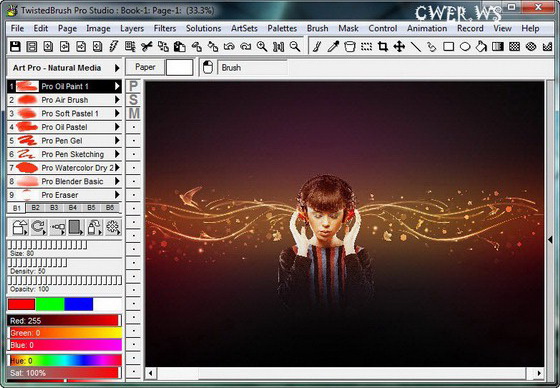Image resolution: width=560 pixels, height=388 pixels.
Task: Adjust the Hue slider bar
Action: [x=65, y=360]
